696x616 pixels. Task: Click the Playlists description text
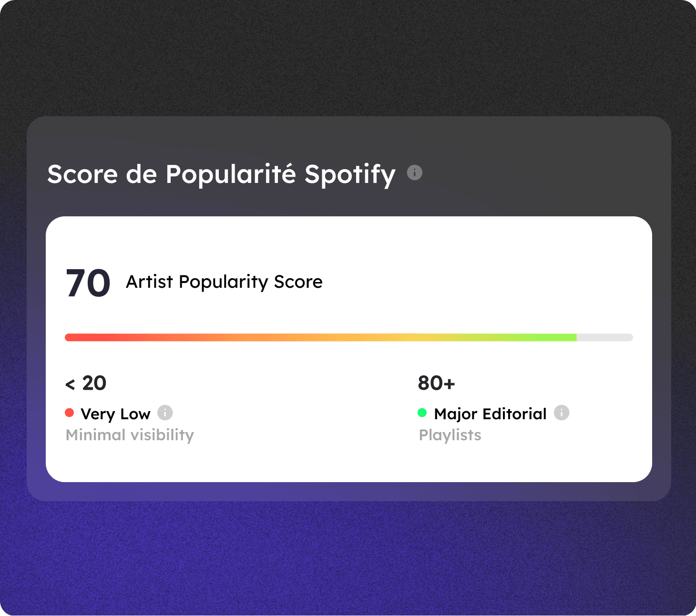(x=450, y=435)
